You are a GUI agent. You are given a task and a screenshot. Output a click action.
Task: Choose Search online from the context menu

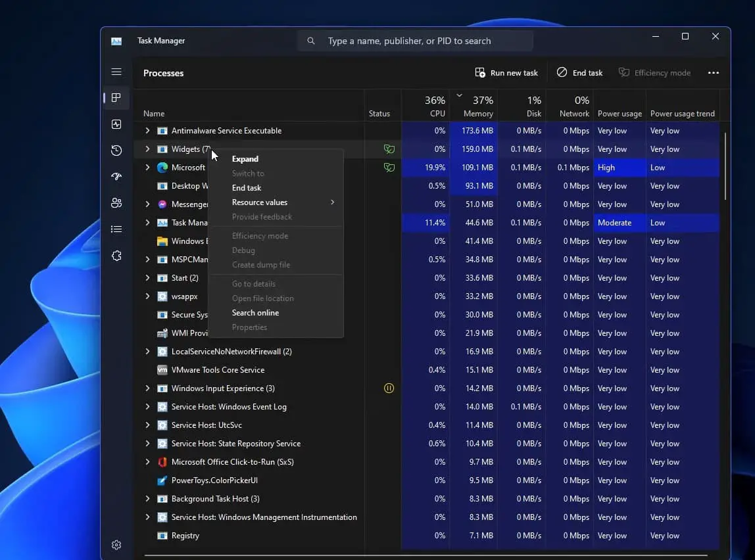[x=255, y=312]
